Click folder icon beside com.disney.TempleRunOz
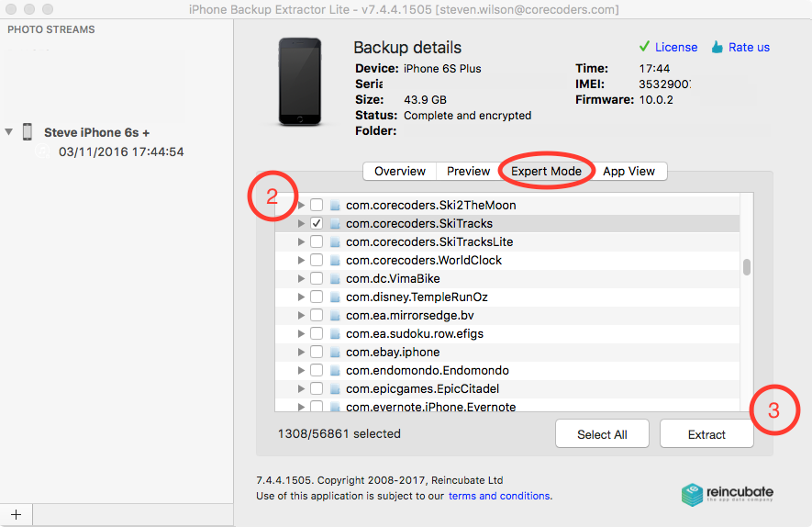This screenshot has height=527, width=812. (x=335, y=297)
